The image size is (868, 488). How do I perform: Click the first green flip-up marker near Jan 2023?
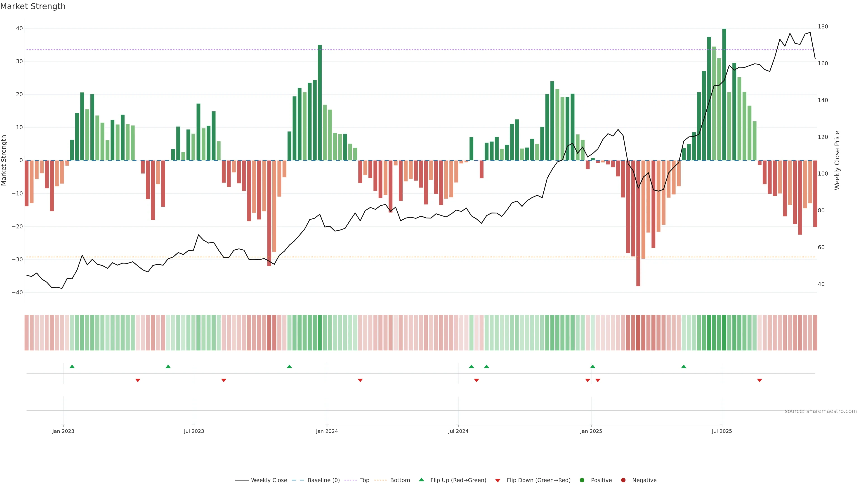point(72,366)
